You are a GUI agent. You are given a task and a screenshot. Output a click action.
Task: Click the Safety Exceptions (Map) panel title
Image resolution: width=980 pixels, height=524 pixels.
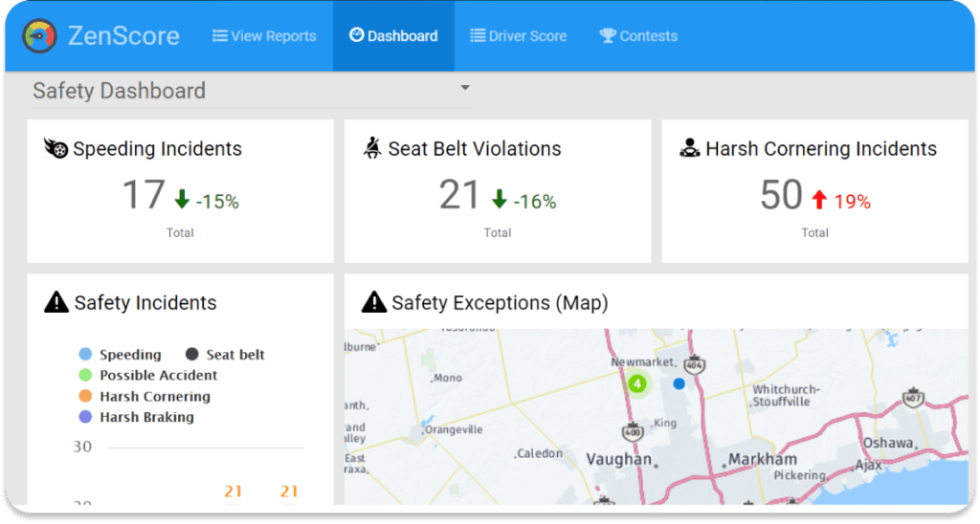[x=500, y=303]
